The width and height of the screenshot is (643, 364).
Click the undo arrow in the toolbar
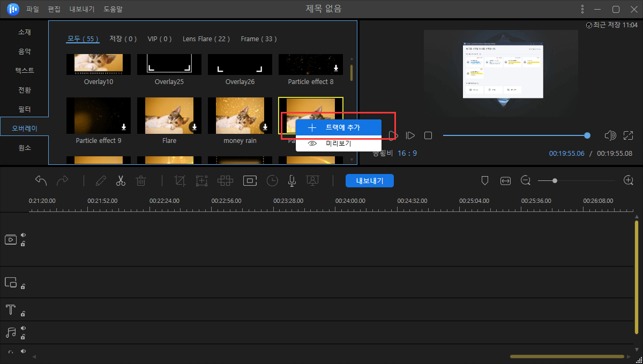pos(41,181)
